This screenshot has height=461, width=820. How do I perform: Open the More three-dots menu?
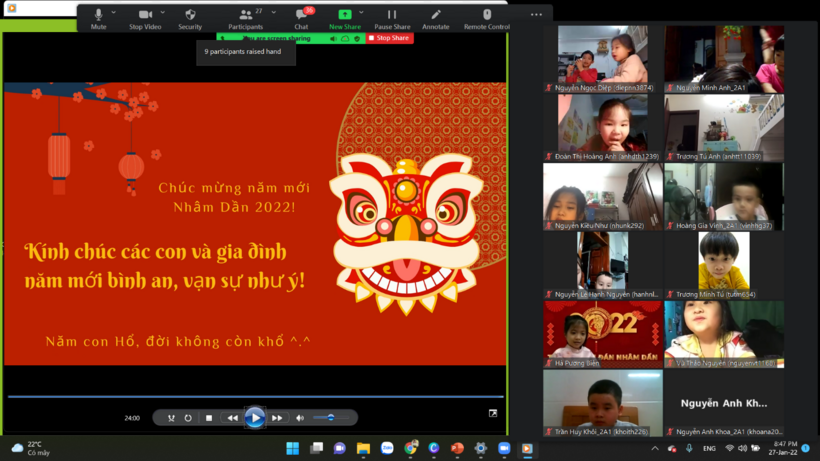(x=536, y=15)
